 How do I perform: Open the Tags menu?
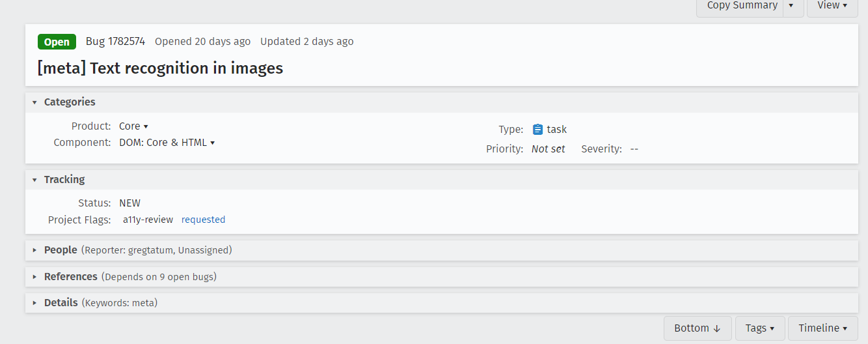(x=759, y=328)
